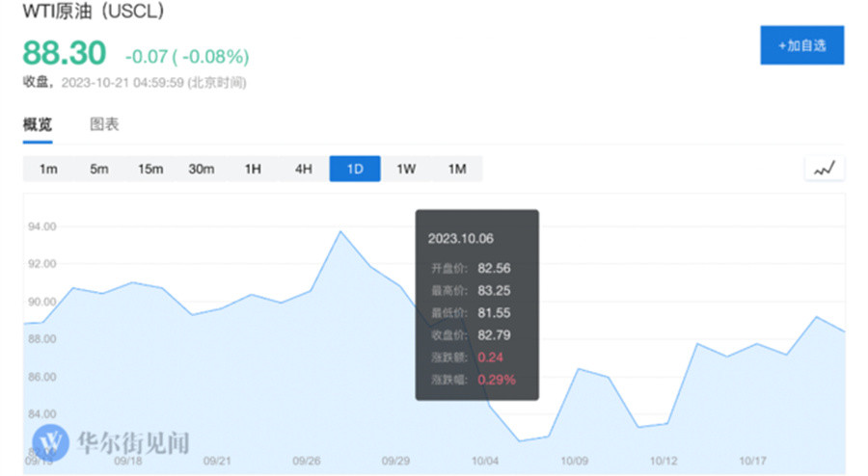
Task: Click the WTI原油 (USCL) title
Action: point(93,11)
